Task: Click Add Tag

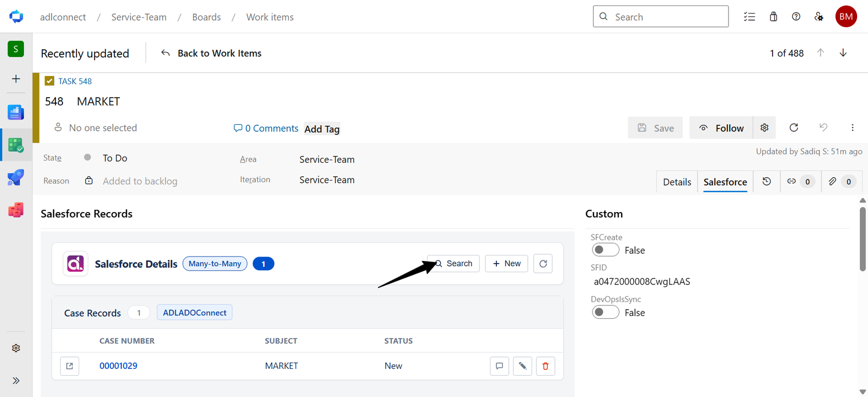Action: [x=322, y=129]
